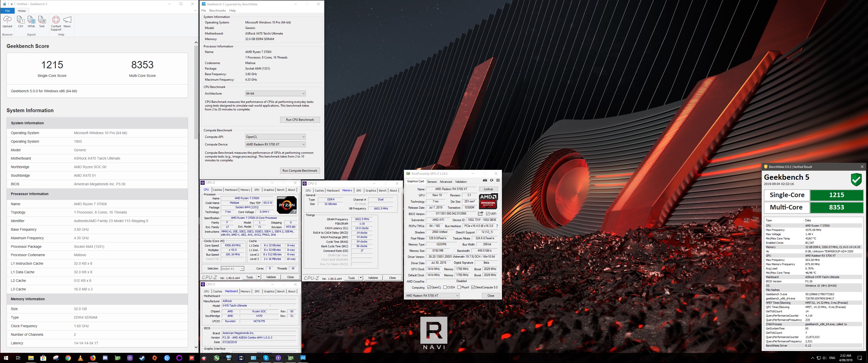Launch Google Chrome from the taskbar
The width and height of the screenshot is (868, 363).
click(x=68, y=358)
